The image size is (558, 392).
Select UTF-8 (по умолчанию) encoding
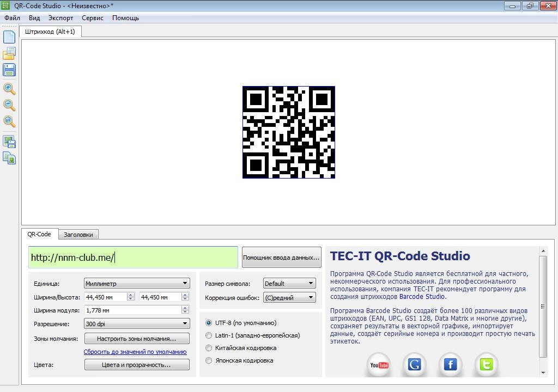(x=241, y=323)
